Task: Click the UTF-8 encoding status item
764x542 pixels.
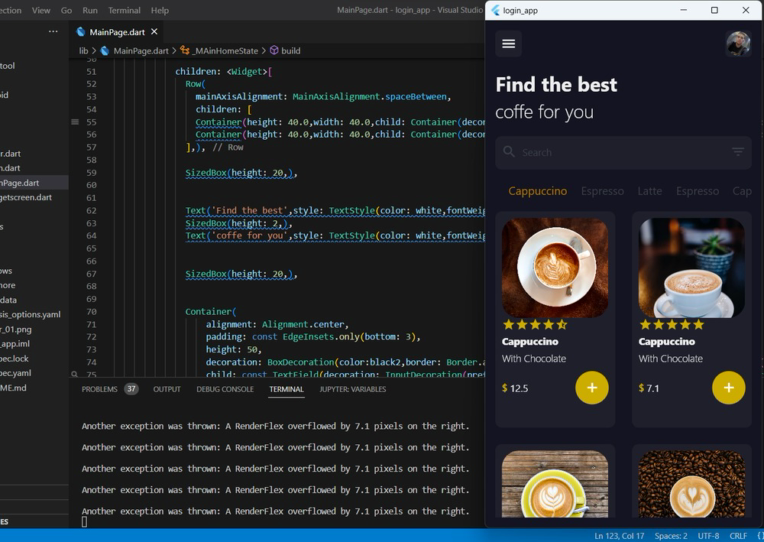Action: click(708, 536)
